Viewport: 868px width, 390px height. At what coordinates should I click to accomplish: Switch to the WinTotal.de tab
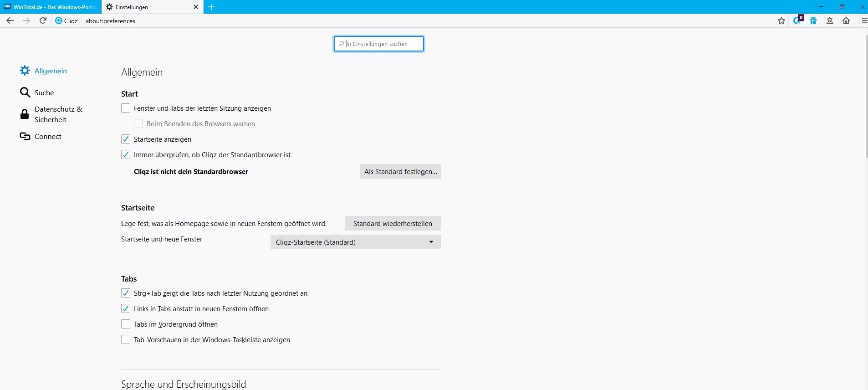coord(50,7)
